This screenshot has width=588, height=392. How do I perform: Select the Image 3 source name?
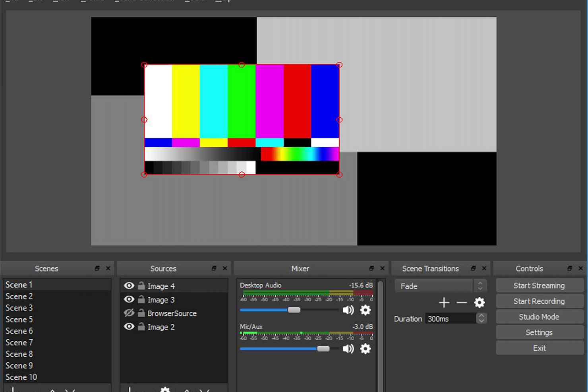pyautogui.click(x=161, y=300)
